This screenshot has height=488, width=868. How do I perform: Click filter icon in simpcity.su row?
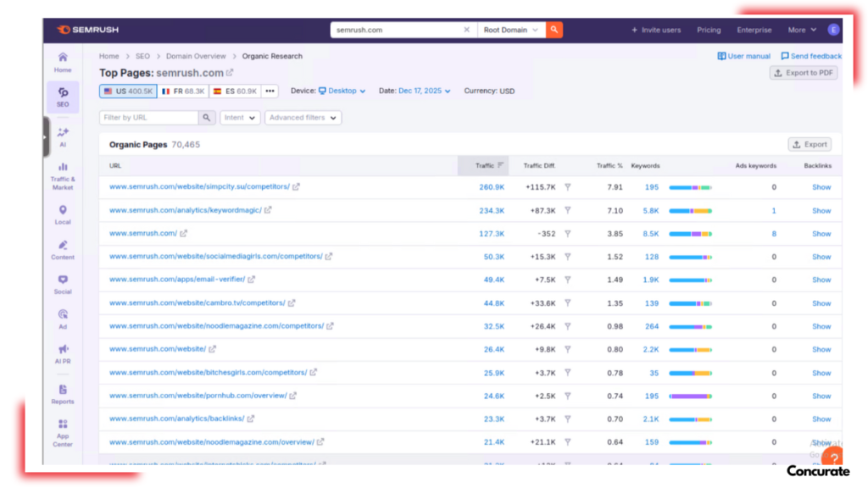[x=568, y=187]
